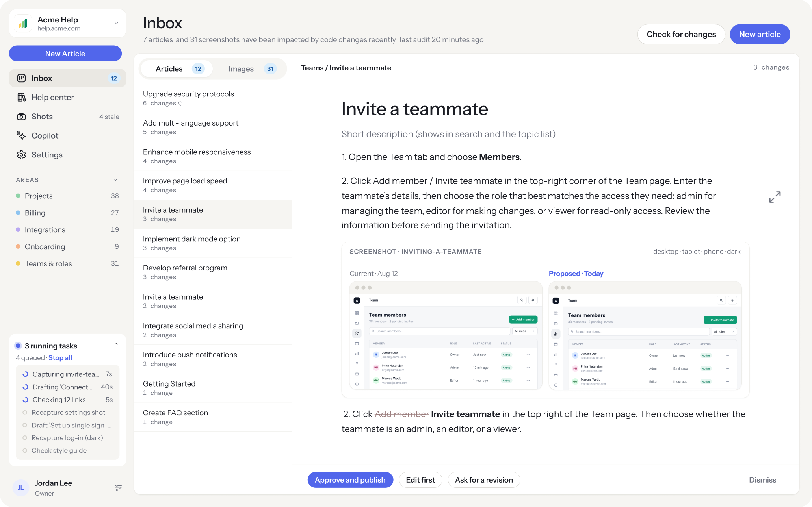The height and width of the screenshot is (507, 812).
Task: Click queued circle for Recapture settings shot
Action: point(25,413)
